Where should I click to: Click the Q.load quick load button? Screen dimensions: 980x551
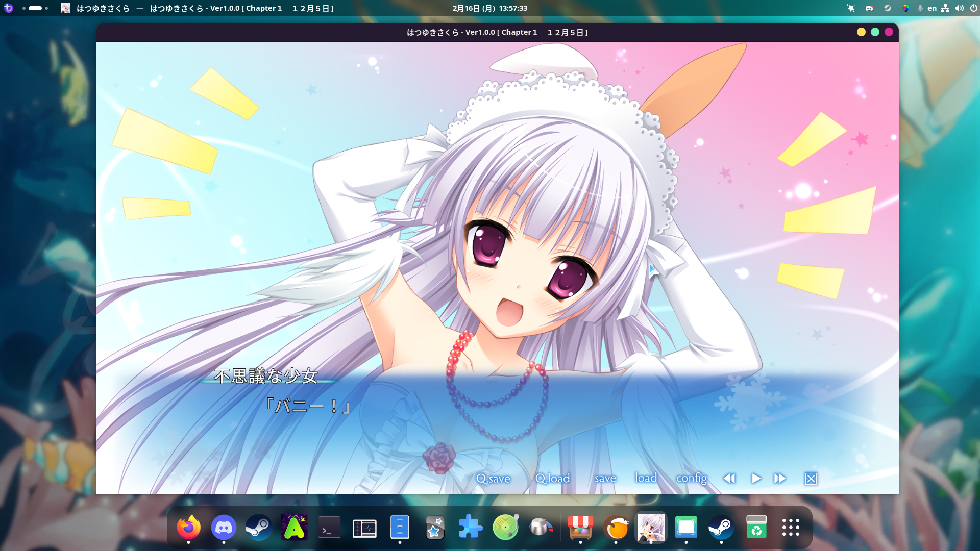tap(553, 479)
